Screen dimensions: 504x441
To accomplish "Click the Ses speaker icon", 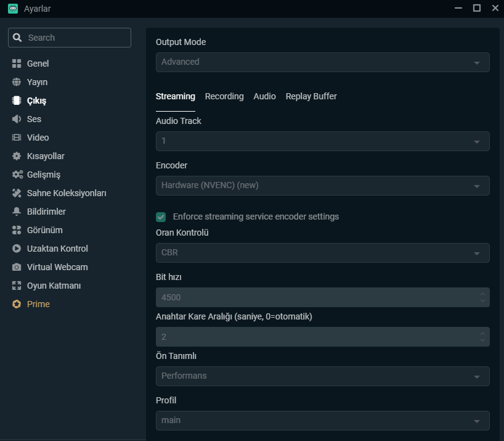I will (17, 119).
